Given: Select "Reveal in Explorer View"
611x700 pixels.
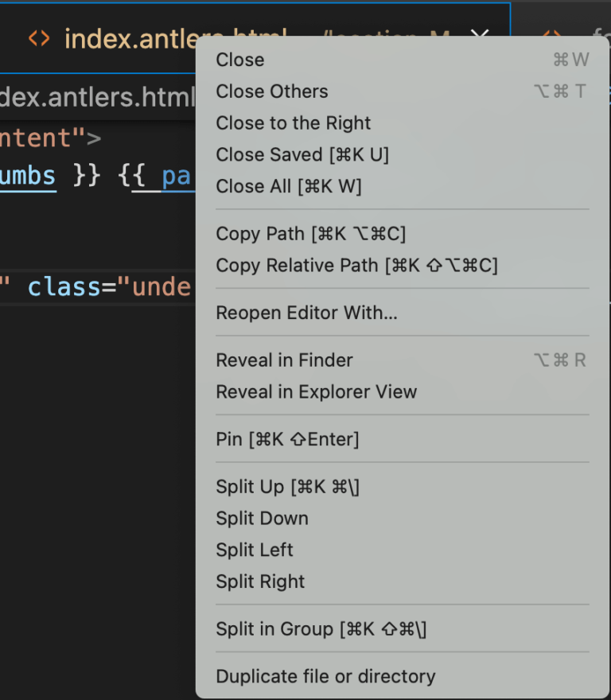Looking at the screenshot, I should (317, 391).
